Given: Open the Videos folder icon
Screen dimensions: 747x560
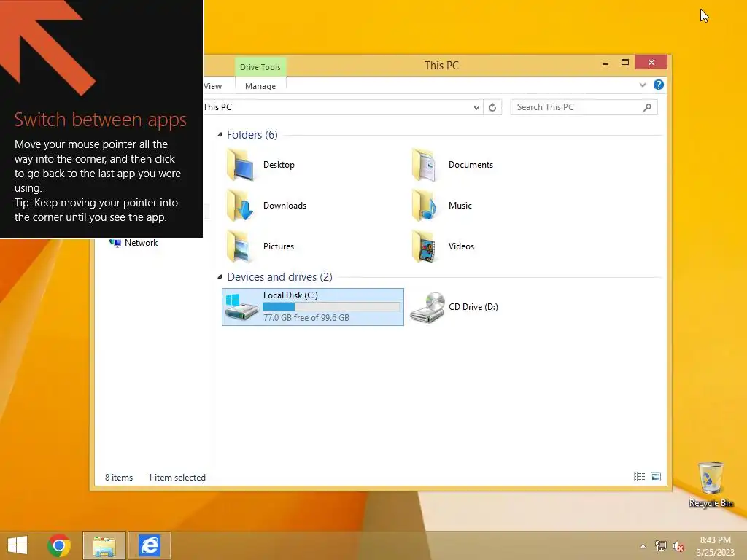Looking at the screenshot, I should (x=425, y=246).
